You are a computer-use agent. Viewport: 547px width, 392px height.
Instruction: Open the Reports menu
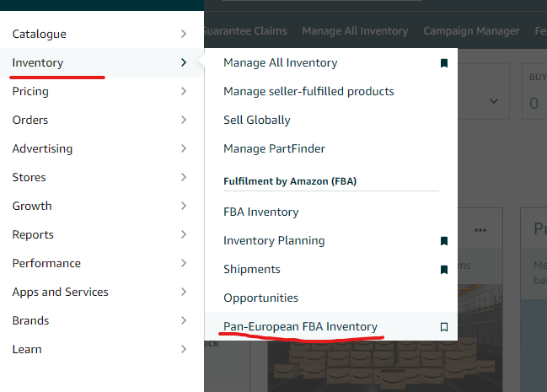click(33, 235)
